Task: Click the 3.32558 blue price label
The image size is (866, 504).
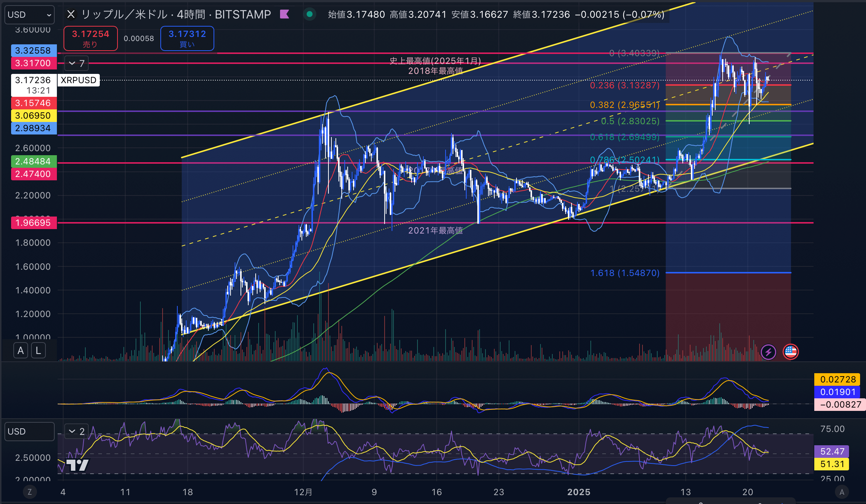Action: 33,51
